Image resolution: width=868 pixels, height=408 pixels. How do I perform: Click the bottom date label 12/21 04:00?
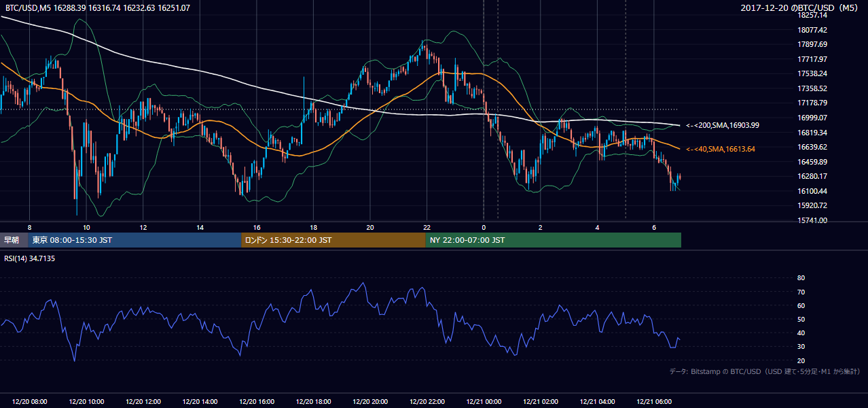point(598,402)
